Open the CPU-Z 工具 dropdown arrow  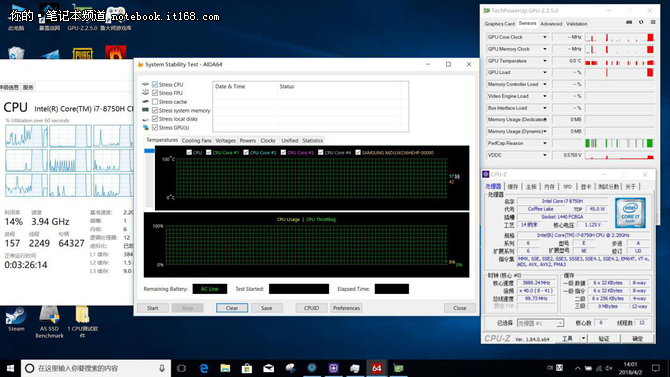click(x=584, y=339)
